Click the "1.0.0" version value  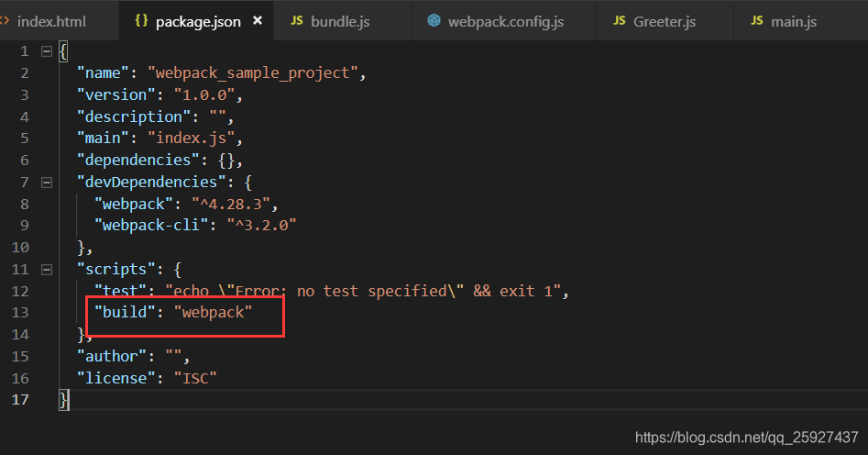coord(204,94)
